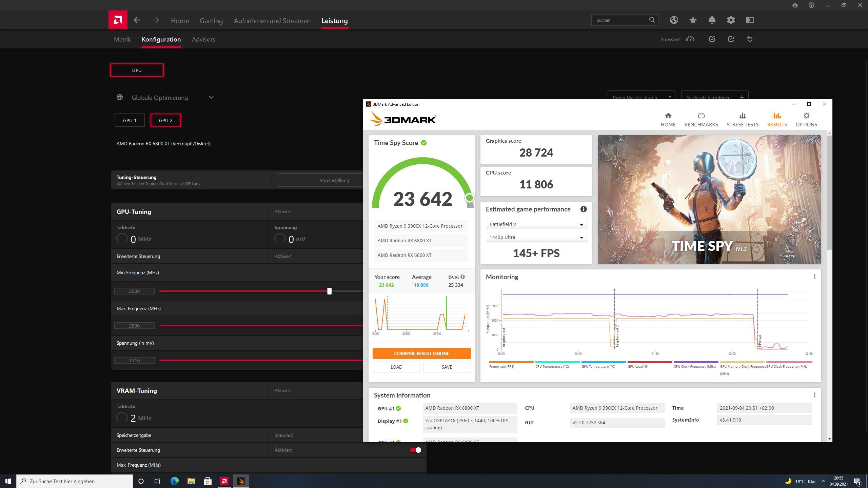Click the load profile icon

coord(712,39)
